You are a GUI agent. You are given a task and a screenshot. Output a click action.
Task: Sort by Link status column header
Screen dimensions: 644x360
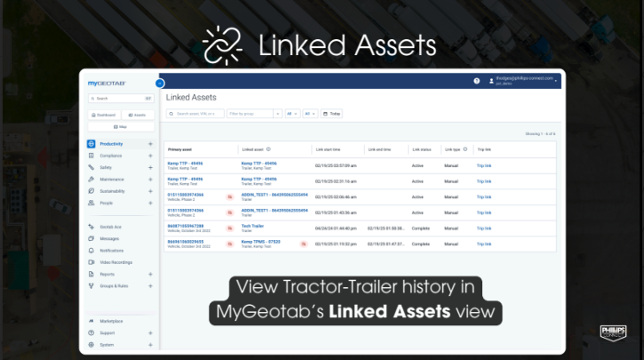pyautogui.click(x=422, y=149)
